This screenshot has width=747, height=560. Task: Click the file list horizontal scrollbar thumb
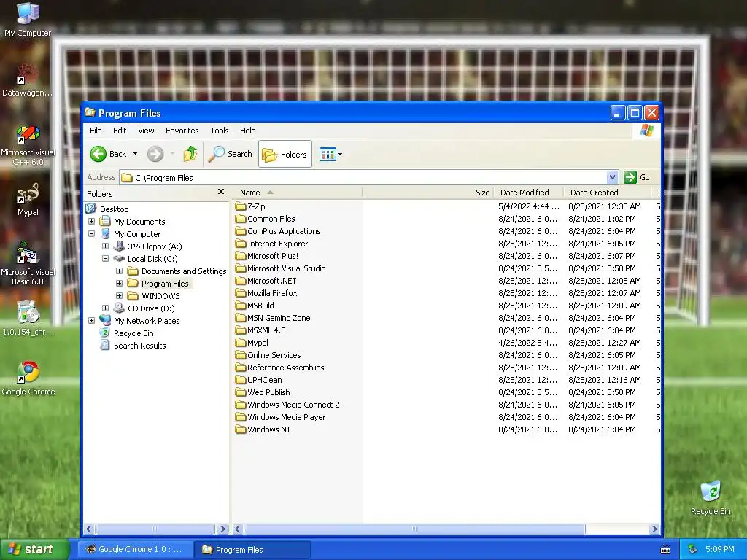point(414,529)
